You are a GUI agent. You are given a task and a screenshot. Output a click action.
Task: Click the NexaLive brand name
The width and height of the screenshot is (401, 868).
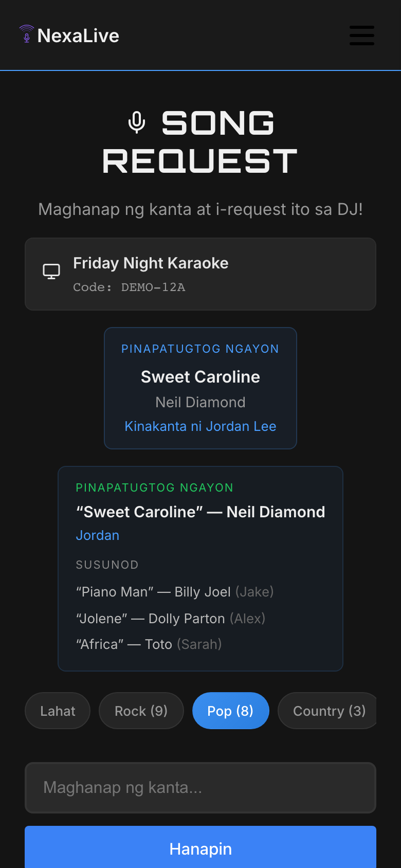pos(78,35)
